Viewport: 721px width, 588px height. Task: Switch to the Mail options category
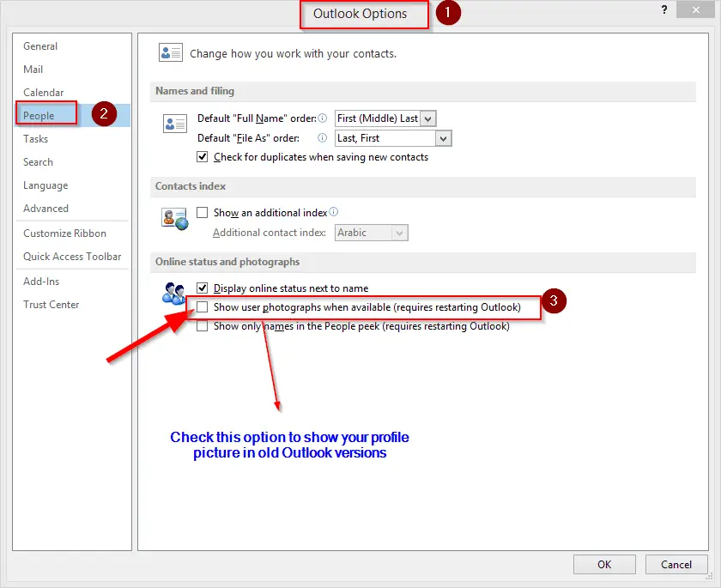click(x=33, y=70)
